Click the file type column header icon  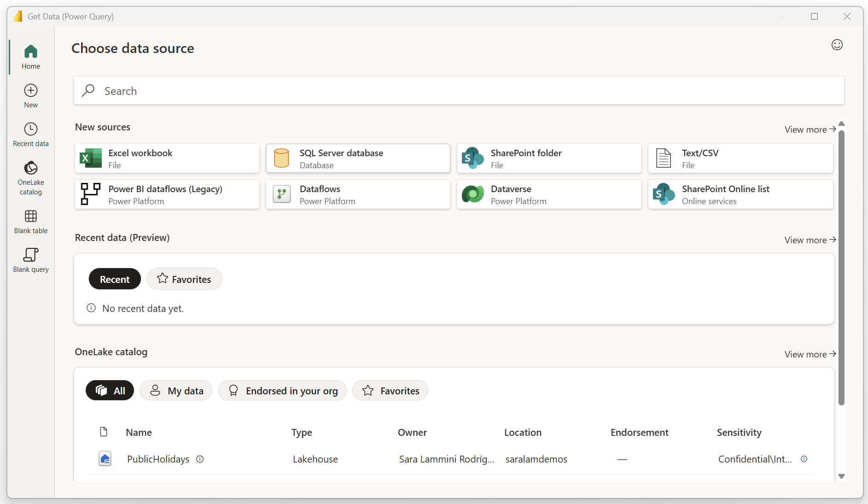(x=104, y=432)
